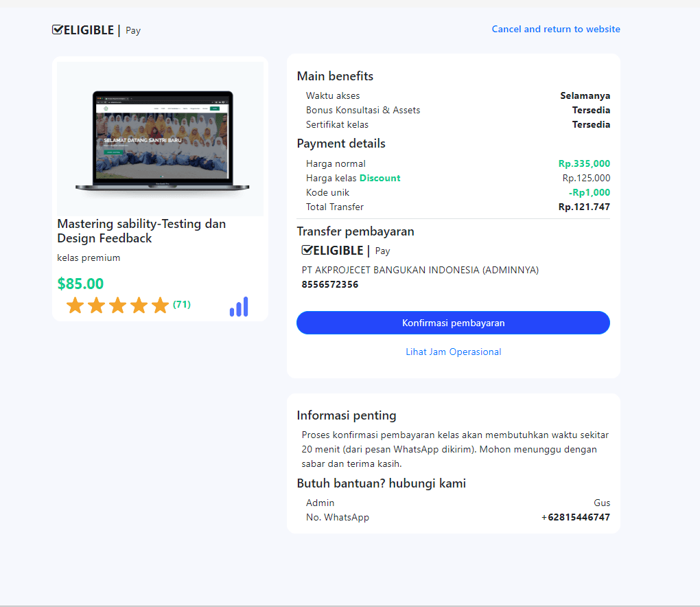This screenshot has width=700, height=607.
Task: Click the Tersedia status for Bonus Konsultasi
Action: 591,110
